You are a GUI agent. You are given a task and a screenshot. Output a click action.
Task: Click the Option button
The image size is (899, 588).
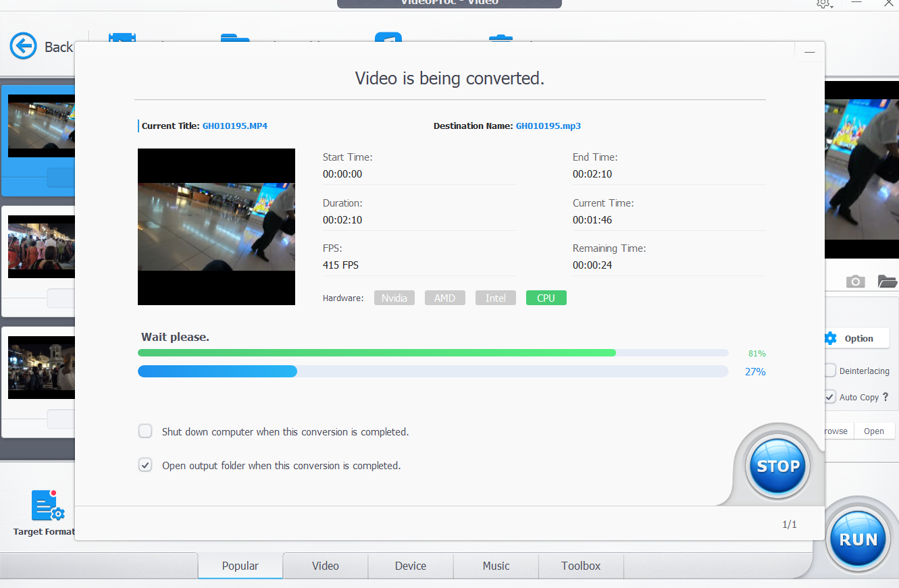856,338
